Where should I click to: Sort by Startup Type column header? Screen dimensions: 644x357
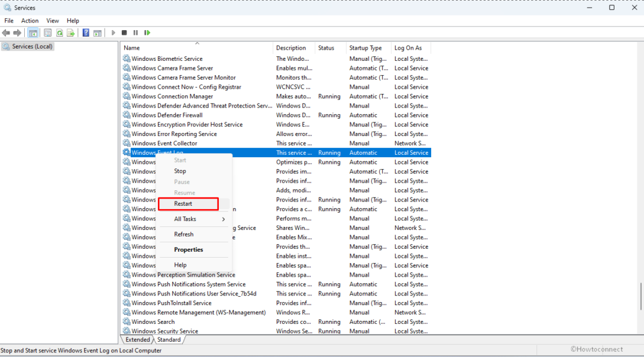[x=368, y=48]
